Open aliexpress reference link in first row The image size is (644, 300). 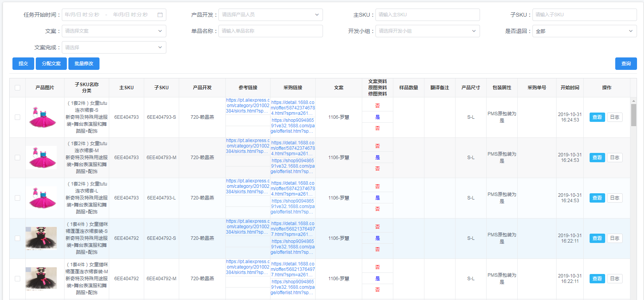pos(248,106)
